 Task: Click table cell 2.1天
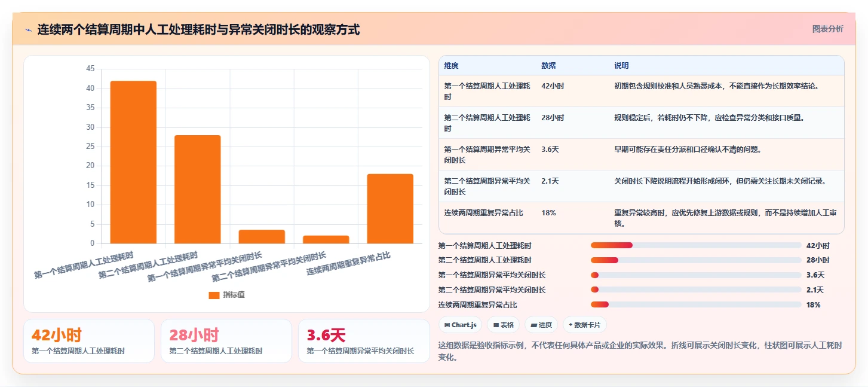click(x=550, y=181)
